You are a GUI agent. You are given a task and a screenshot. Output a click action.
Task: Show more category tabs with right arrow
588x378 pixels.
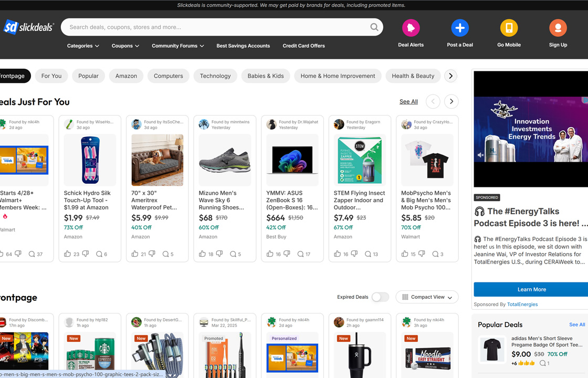(x=451, y=76)
